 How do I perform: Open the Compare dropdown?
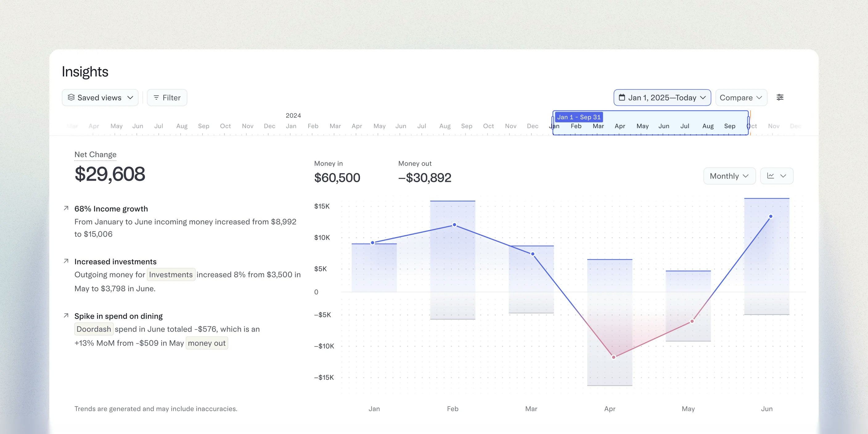741,97
